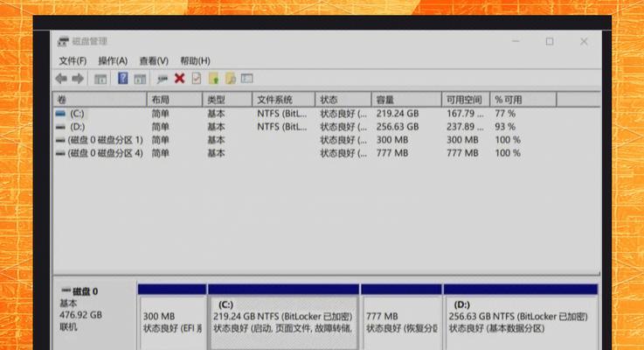Select the (磁盘 0 磁盘分区 4) volume
This screenshot has height=350, width=644.
pyautogui.click(x=105, y=153)
